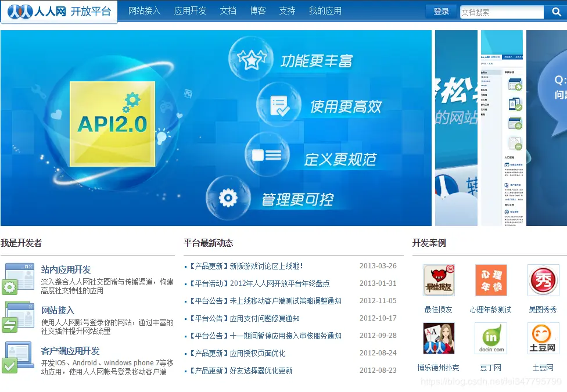
Task: Click the date 2013-03-26
Action: tap(378, 266)
